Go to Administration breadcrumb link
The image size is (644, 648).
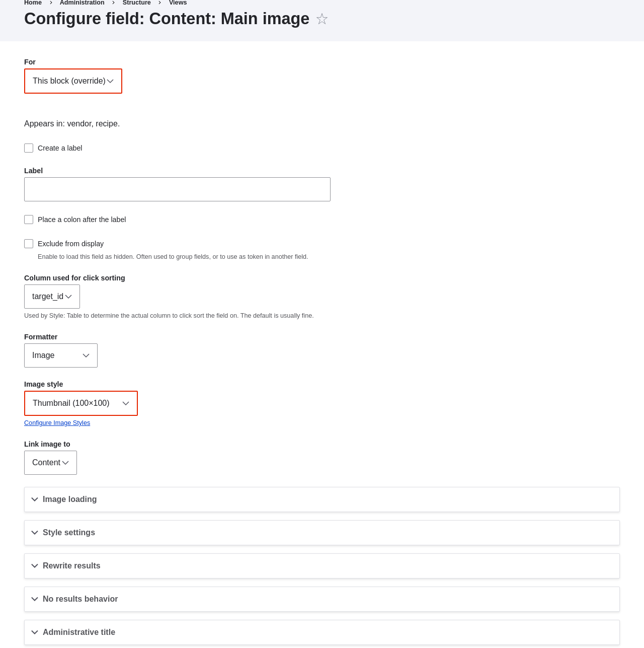coord(82,3)
